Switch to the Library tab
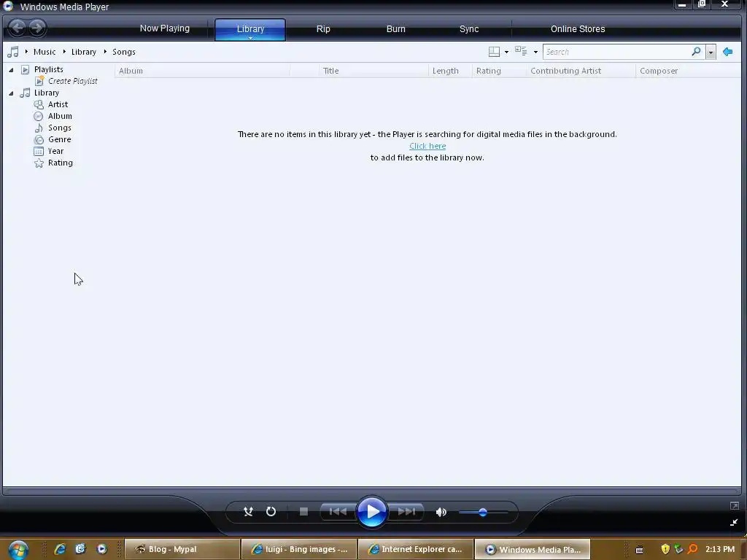Image resolution: width=747 pixels, height=560 pixels. point(250,29)
